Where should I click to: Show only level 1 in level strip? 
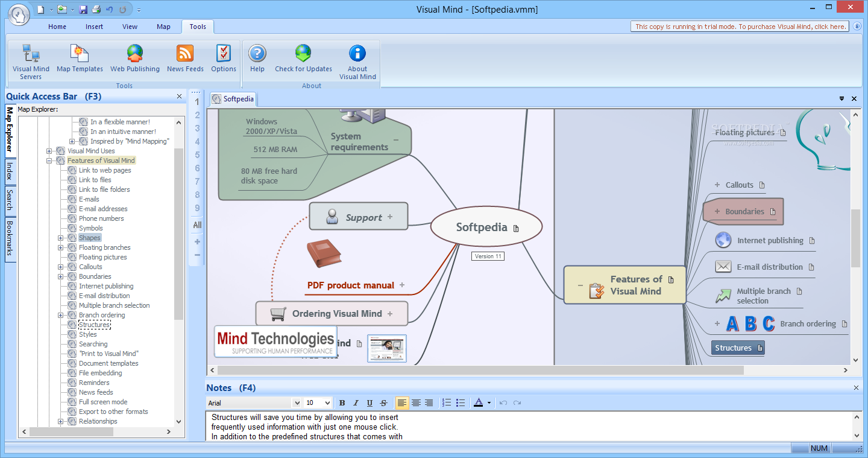coord(197,102)
